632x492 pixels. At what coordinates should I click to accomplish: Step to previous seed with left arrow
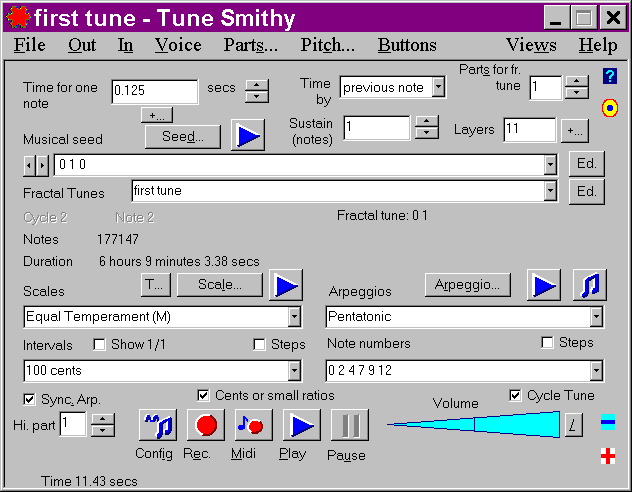[x=29, y=165]
